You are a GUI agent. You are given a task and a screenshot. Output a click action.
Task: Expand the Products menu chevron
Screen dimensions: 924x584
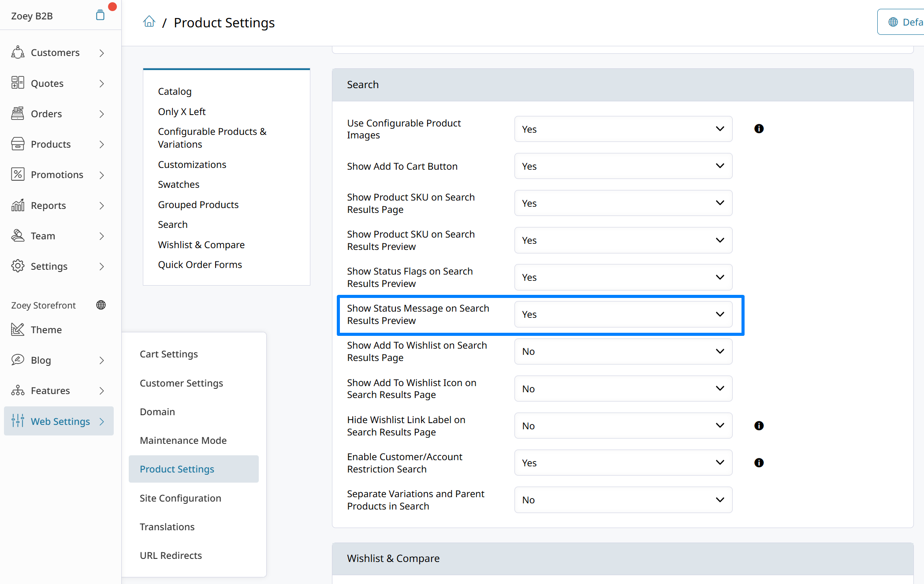coord(102,144)
